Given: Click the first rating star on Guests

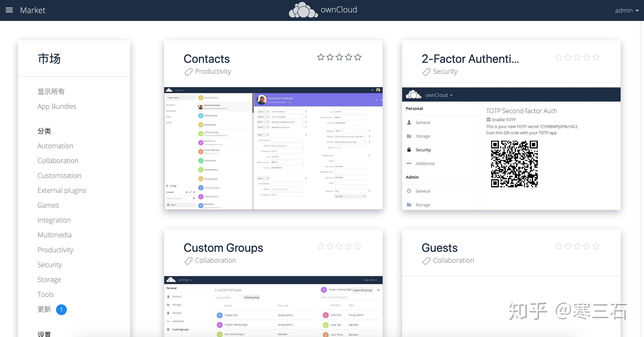Looking at the screenshot, I should coord(559,246).
